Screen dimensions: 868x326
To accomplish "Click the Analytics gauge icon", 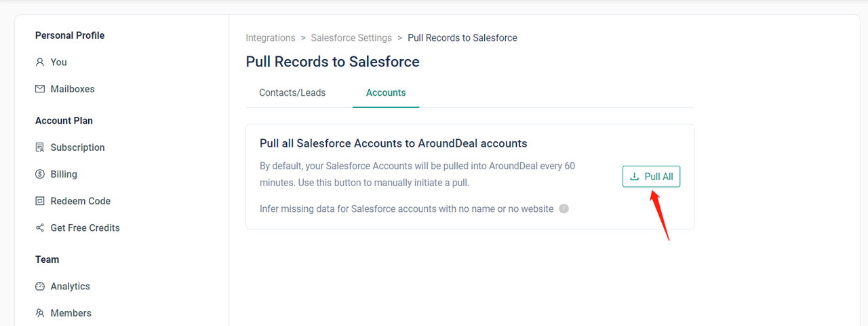I will click(x=40, y=287).
